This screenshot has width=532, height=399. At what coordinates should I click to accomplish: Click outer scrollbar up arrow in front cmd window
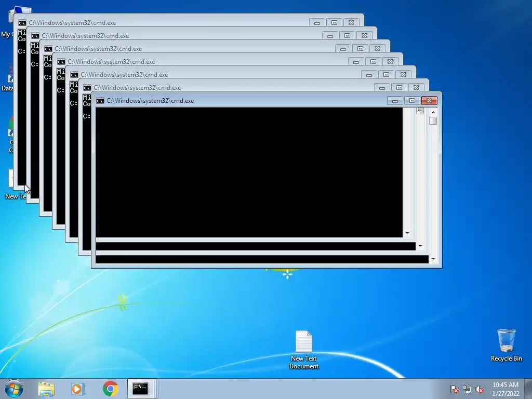click(433, 112)
